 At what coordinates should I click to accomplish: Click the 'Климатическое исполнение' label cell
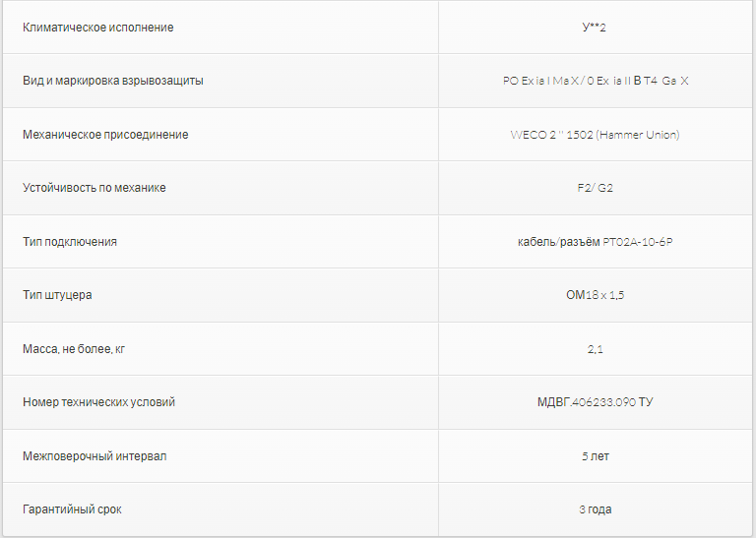98,28
